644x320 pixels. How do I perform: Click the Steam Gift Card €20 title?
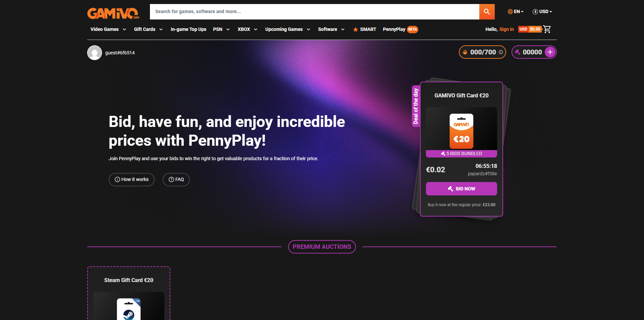129,280
